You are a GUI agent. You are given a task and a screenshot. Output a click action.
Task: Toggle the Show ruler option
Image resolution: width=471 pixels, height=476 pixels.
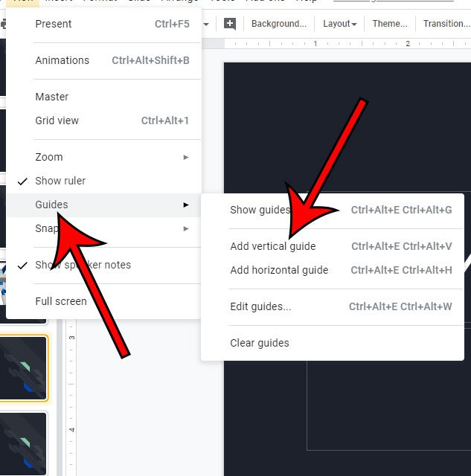pos(60,181)
